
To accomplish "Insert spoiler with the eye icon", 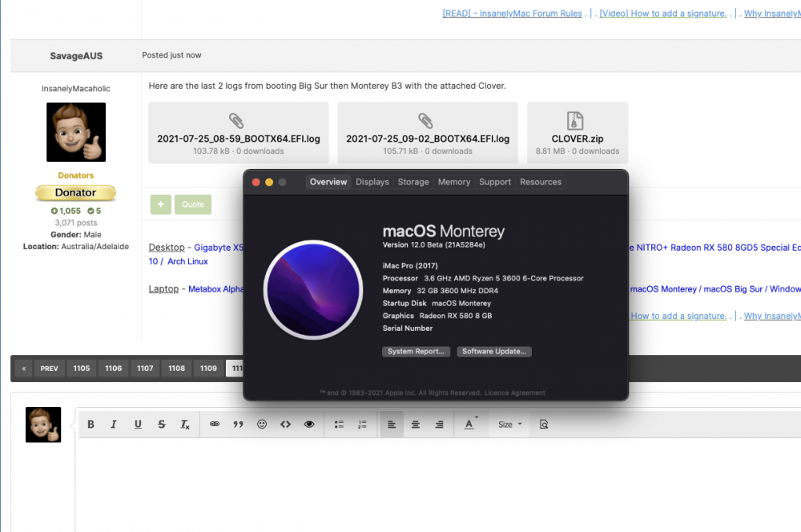I will point(309,424).
